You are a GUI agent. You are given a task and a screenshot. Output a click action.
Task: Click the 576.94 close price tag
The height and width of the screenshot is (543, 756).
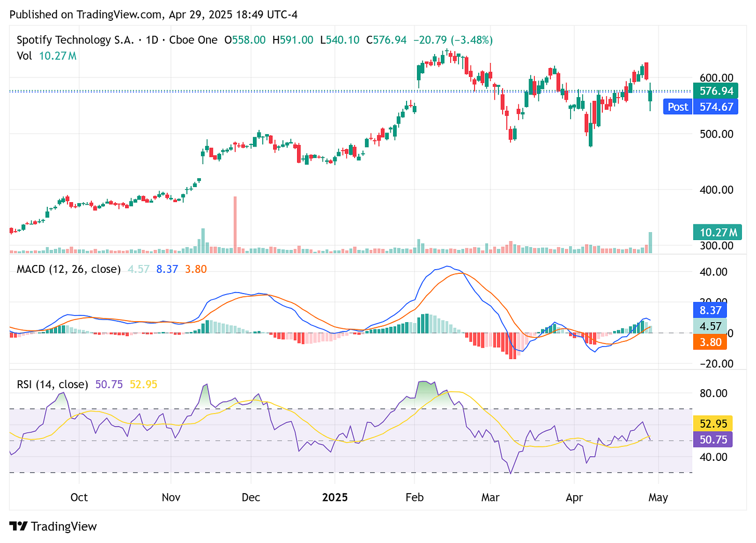[x=716, y=90]
